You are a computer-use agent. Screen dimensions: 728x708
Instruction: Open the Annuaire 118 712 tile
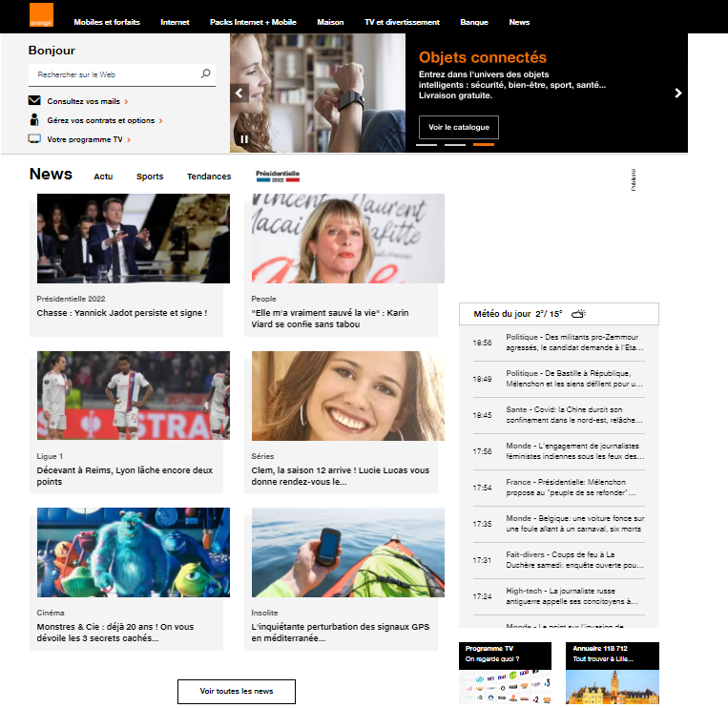coord(613,674)
